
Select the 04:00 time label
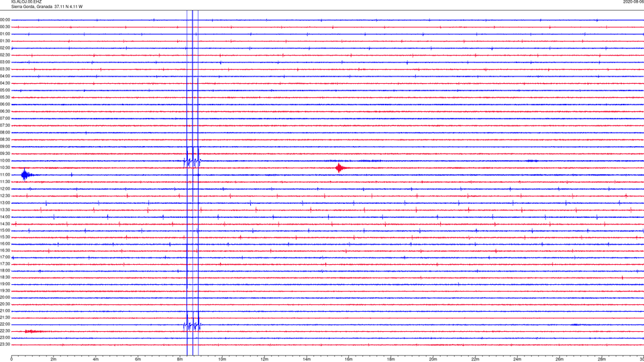pyautogui.click(x=5, y=76)
